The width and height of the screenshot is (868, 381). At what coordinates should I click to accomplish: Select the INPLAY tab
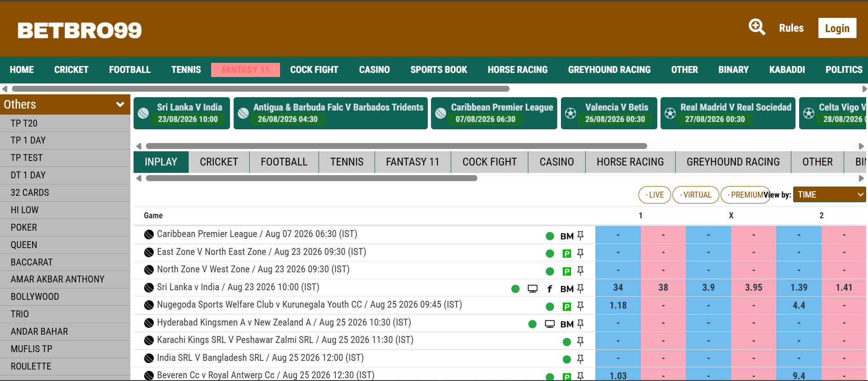161,162
